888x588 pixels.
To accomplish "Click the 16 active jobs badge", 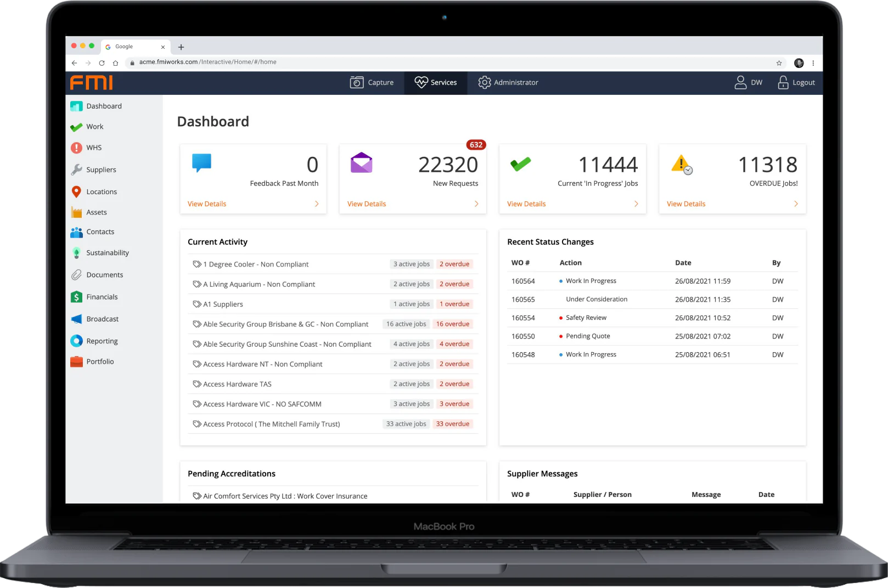I will tap(406, 324).
